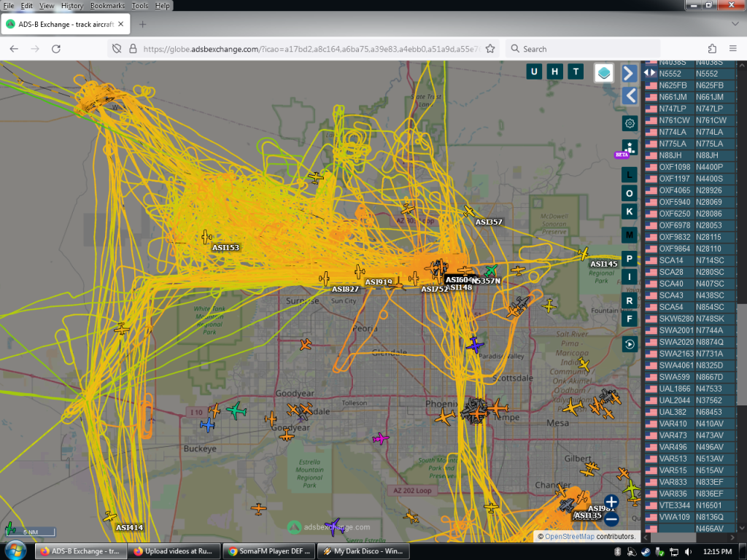Toggle the L labels button
This screenshot has height=560, width=747.
630,175
